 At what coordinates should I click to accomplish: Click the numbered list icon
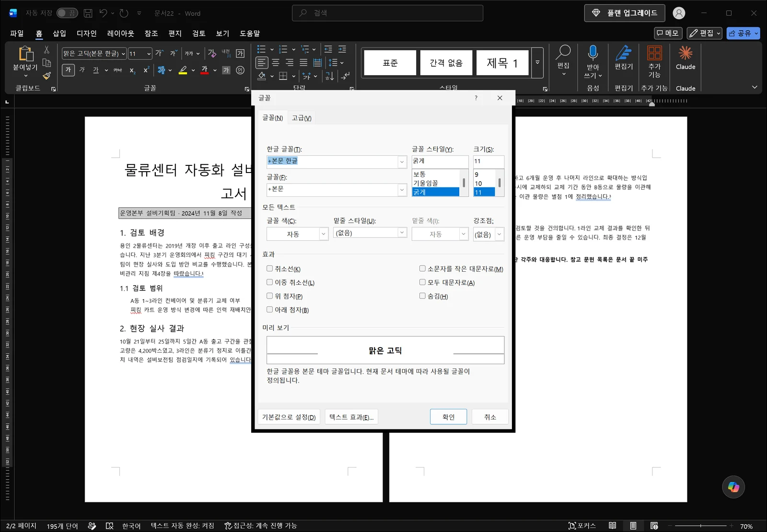coord(283,49)
